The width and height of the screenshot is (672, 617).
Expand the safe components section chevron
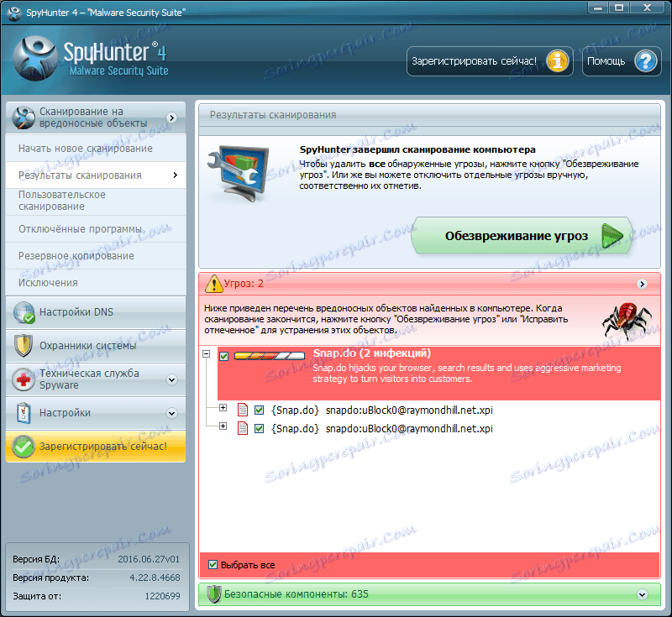point(642,594)
